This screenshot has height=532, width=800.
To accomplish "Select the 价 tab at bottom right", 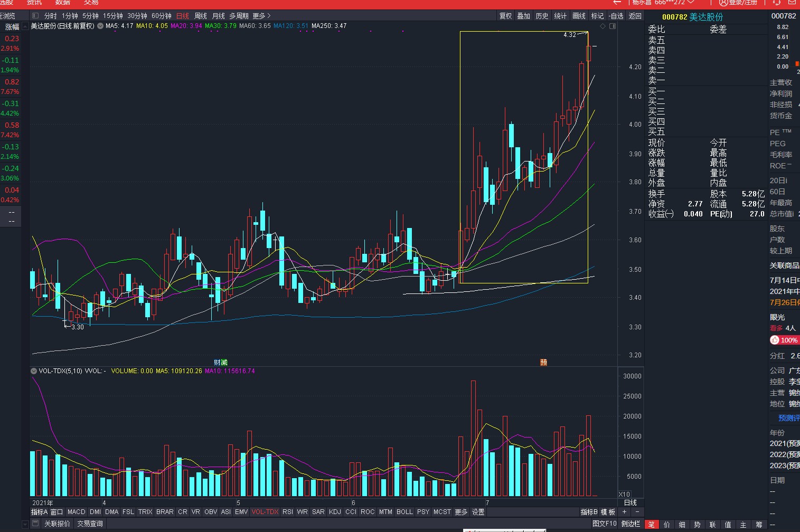I will 666,525.
